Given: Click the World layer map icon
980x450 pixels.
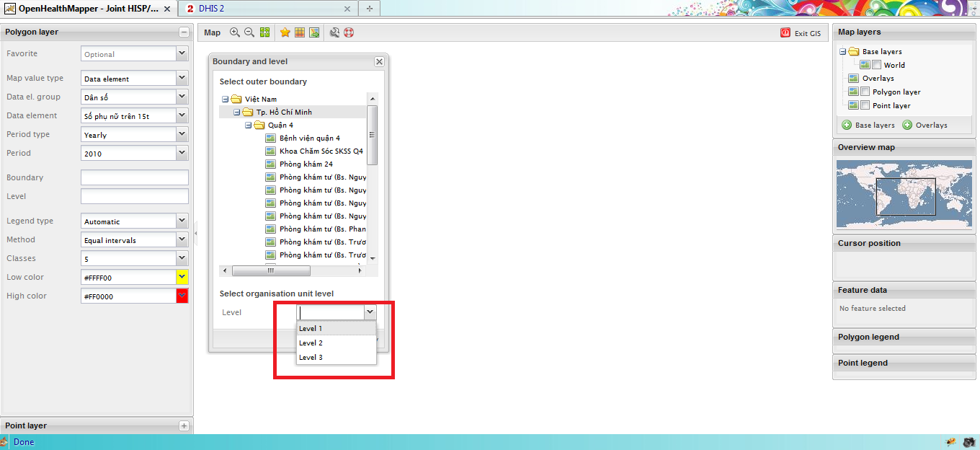Looking at the screenshot, I should [865, 65].
